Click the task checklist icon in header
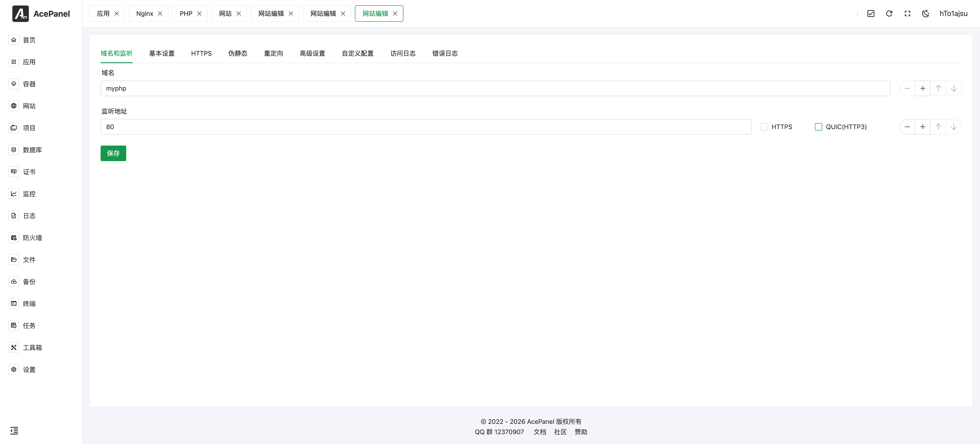The height and width of the screenshot is (444, 980). [871, 14]
